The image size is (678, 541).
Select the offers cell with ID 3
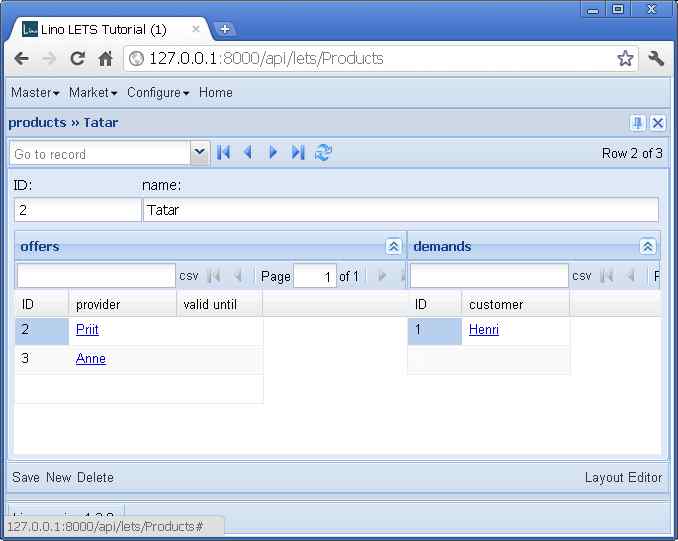(x=42, y=360)
